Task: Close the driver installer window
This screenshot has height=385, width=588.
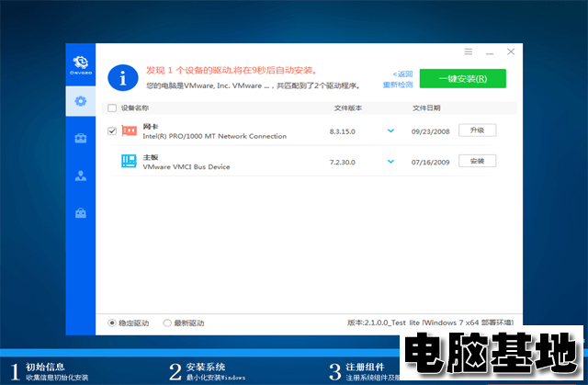Action: pos(511,51)
